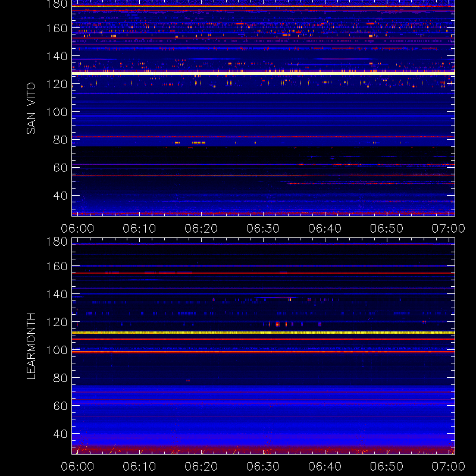Select the 180 frequency label on Learmonth plot
This screenshot has width=476, height=476.
(57, 242)
